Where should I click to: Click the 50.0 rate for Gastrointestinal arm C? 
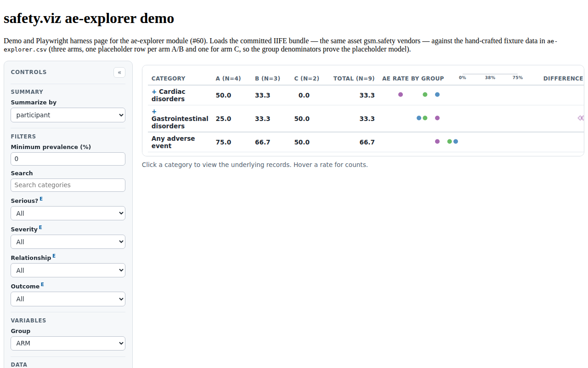302,119
